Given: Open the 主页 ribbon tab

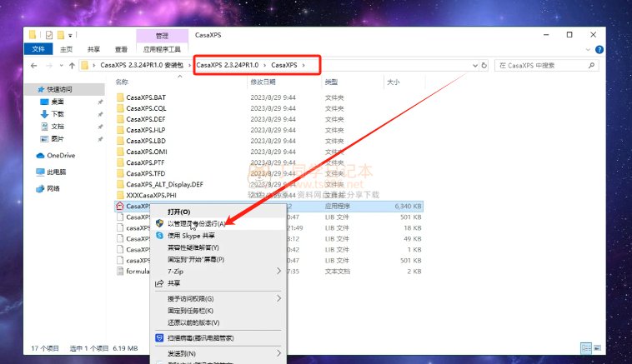Looking at the screenshot, I should [66, 49].
